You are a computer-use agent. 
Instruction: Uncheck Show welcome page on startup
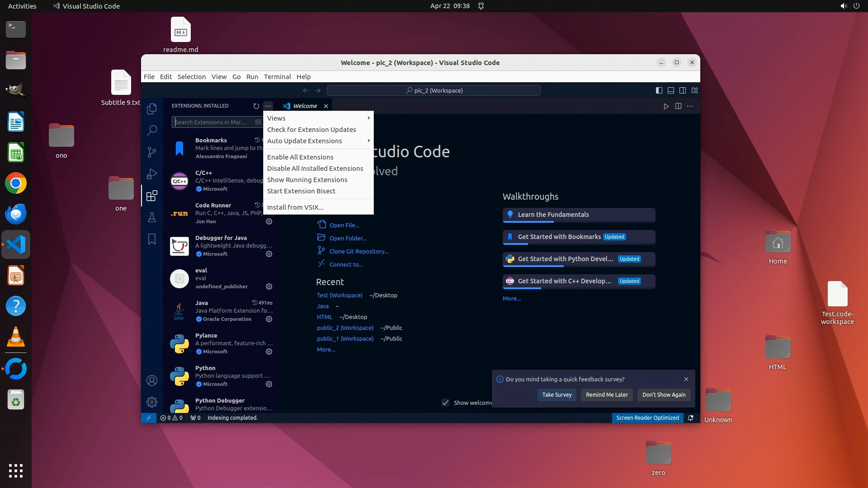[445, 403]
